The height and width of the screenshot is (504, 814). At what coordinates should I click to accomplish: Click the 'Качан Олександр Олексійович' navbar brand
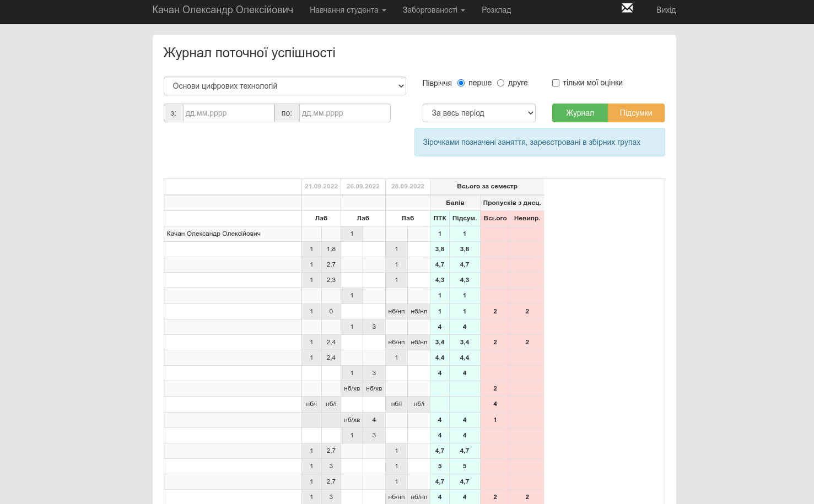223,10
